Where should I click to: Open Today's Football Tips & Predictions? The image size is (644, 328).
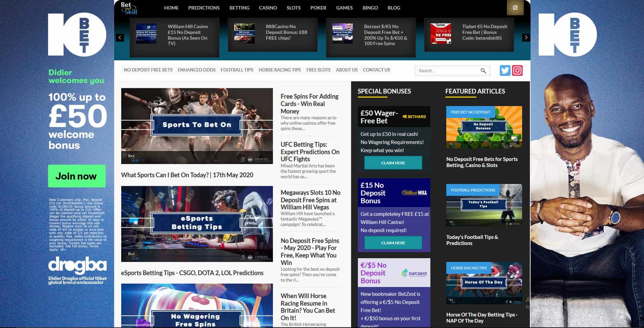tap(472, 240)
